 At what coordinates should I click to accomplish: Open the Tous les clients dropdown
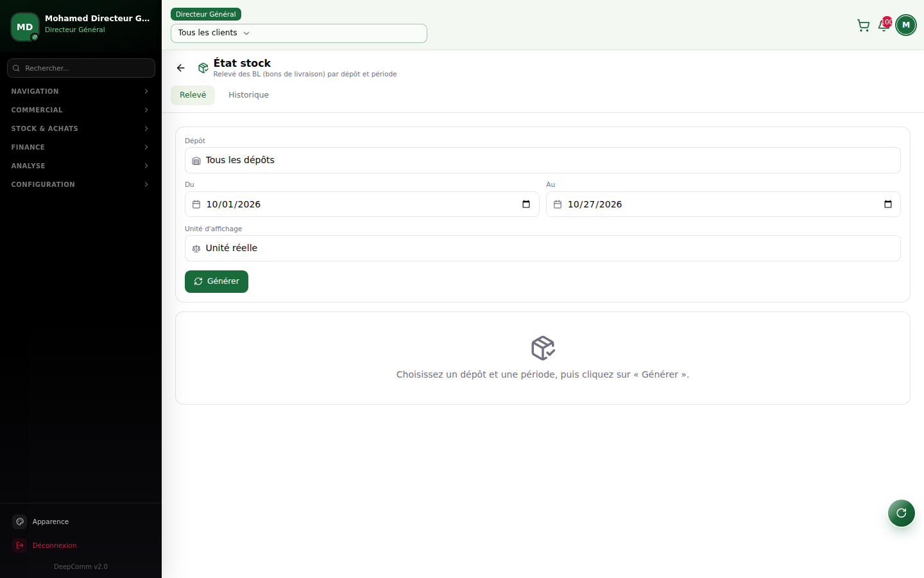coord(299,33)
